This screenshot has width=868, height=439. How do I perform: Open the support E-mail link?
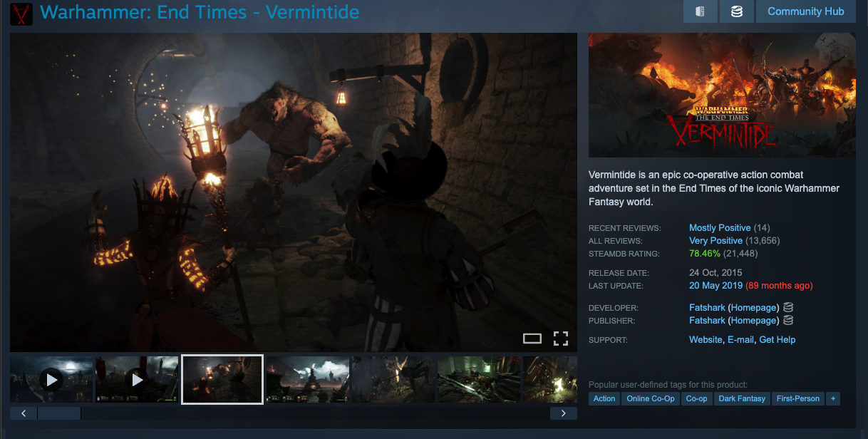[x=740, y=340]
